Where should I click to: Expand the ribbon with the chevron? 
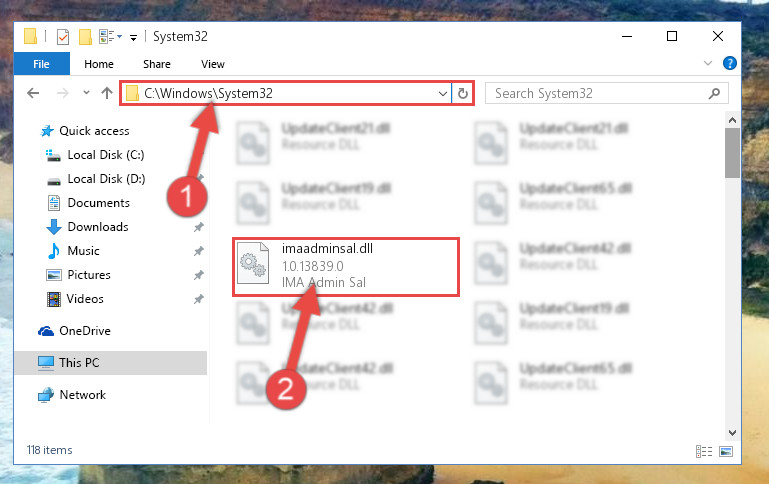(708, 63)
